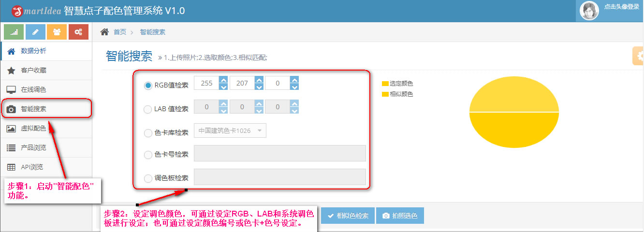
Task: Decrease the RGB value 207 with down arrow
Action: (x=259, y=87)
